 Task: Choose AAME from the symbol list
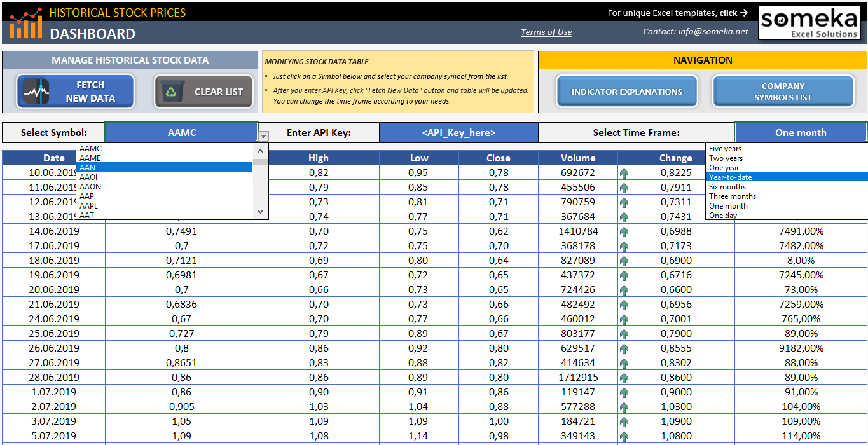165,158
